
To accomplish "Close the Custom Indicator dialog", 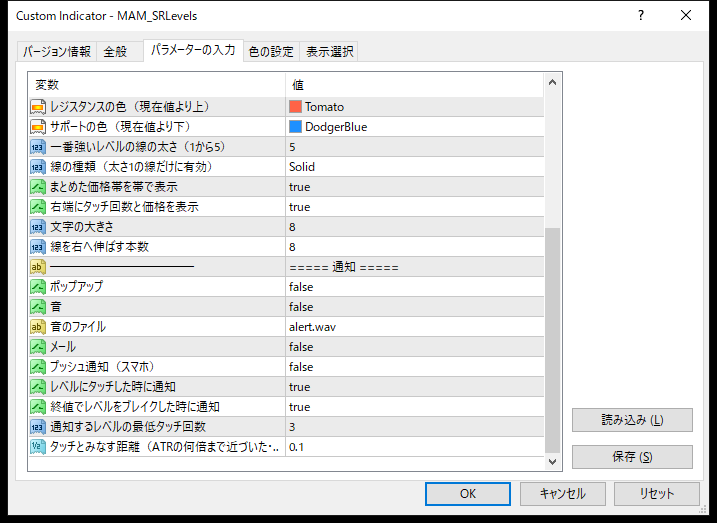I will [686, 16].
